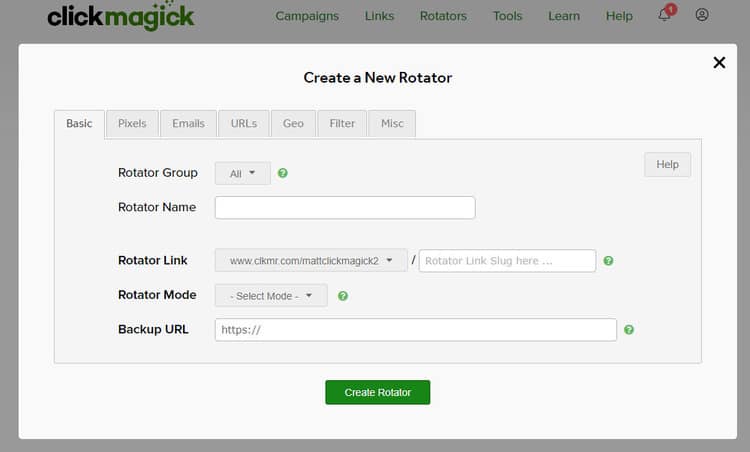Show help for Rotator Group
750x452 pixels.
pyautogui.click(x=283, y=173)
